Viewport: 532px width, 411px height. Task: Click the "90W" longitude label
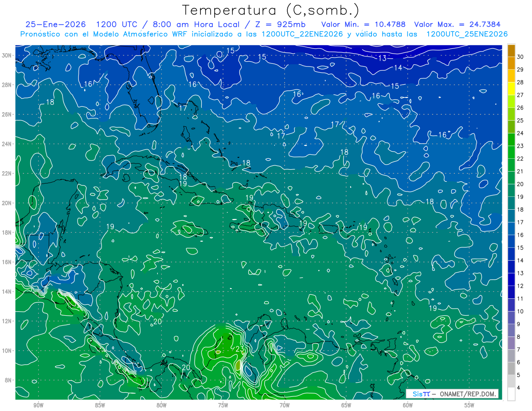tap(39, 405)
